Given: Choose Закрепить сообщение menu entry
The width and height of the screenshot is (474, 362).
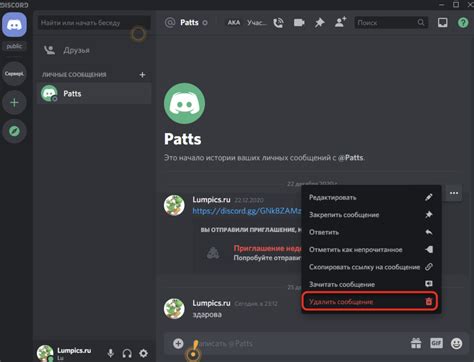Looking at the screenshot, I should tap(371, 215).
